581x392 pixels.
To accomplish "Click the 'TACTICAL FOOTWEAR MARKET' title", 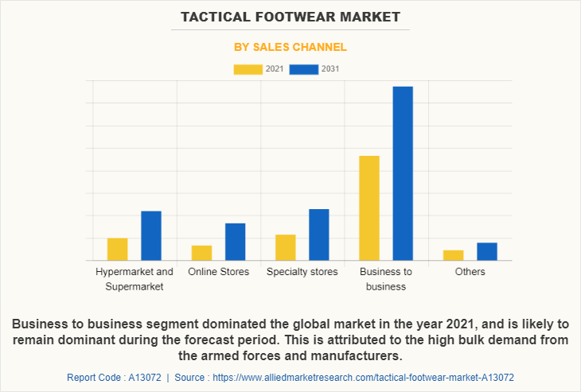I will tap(290, 17).
